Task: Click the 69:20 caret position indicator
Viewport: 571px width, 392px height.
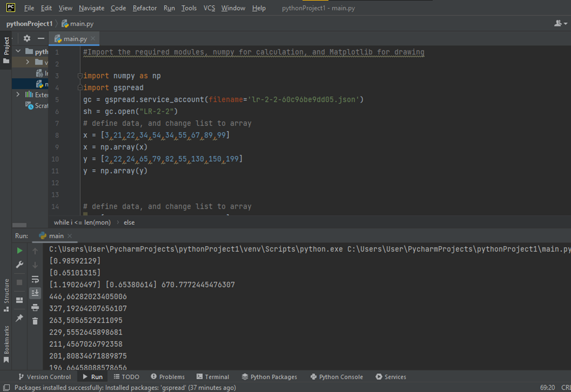Action: click(546, 387)
